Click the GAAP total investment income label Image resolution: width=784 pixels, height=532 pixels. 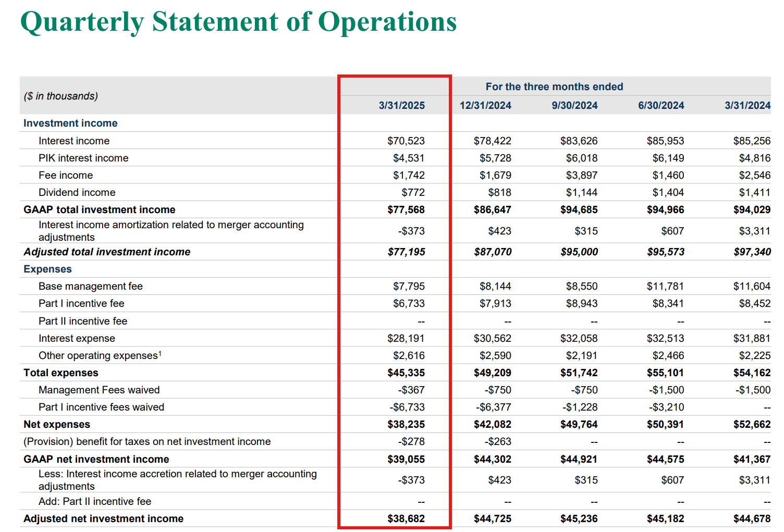(x=99, y=209)
